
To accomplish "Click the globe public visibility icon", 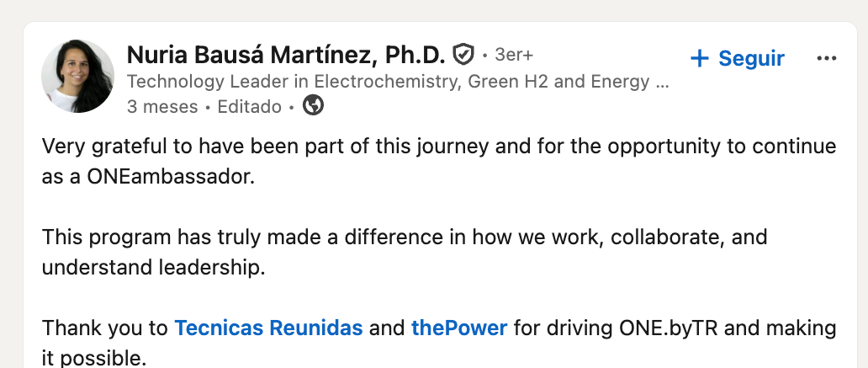I will point(314,105).
